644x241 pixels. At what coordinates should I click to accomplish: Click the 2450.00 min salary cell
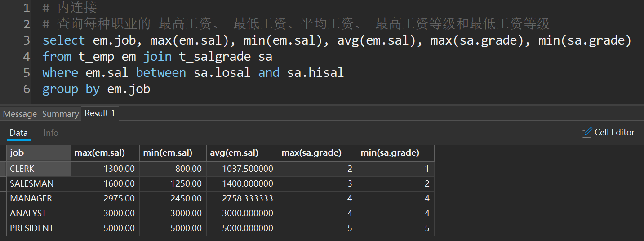pos(173,198)
